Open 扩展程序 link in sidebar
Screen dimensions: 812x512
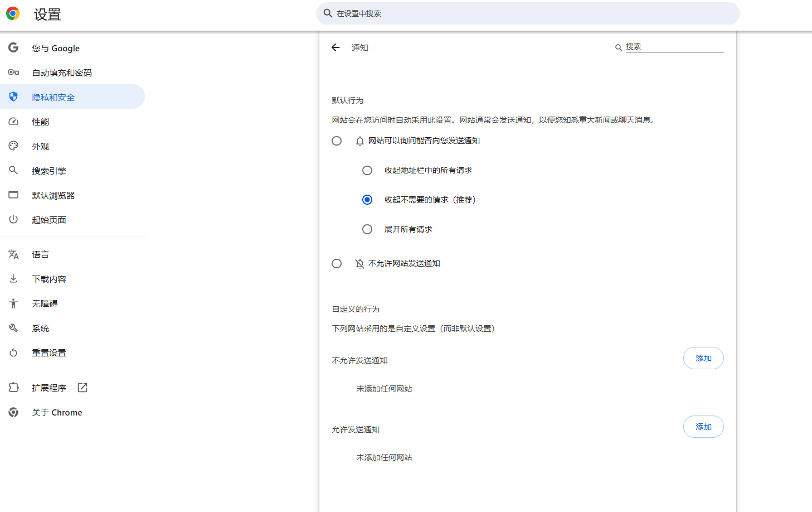point(72,388)
